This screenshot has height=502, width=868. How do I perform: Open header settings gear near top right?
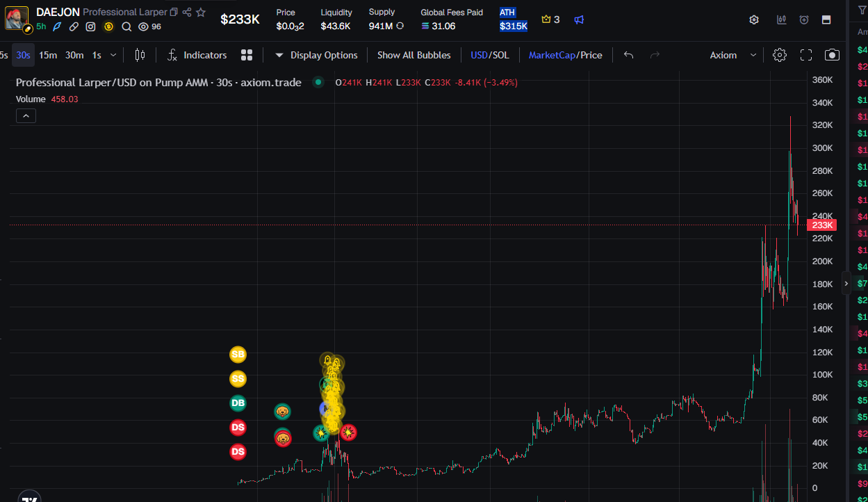tap(754, 19)
